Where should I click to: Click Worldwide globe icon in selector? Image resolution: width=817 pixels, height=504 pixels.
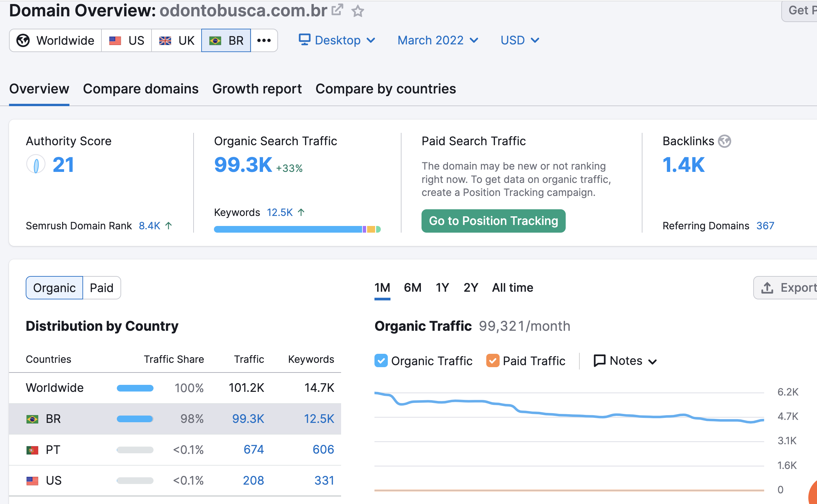click(23, 40)
